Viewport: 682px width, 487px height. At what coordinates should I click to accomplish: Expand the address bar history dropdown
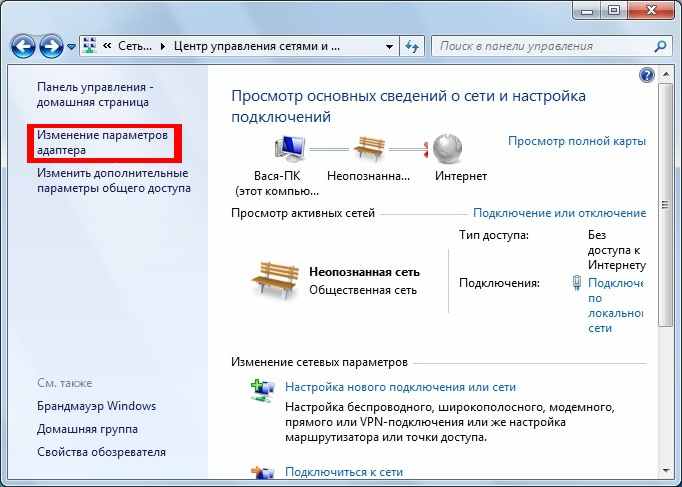tap(389, 47)
